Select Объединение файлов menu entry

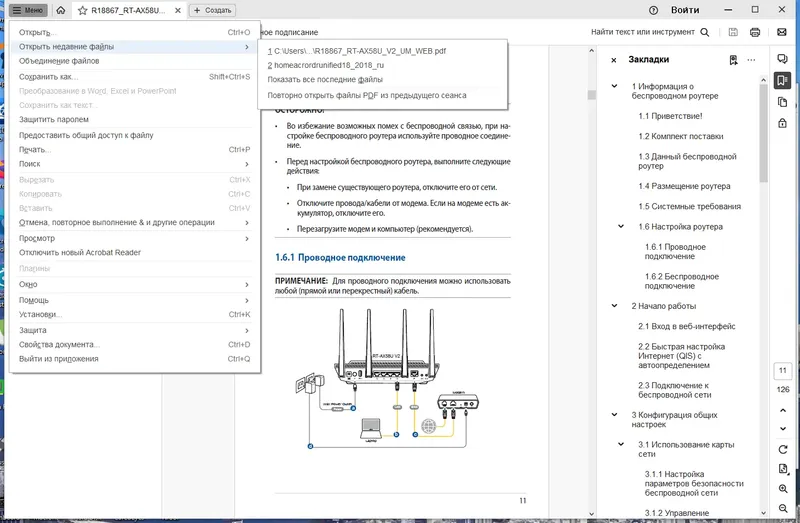pos(134,61)
